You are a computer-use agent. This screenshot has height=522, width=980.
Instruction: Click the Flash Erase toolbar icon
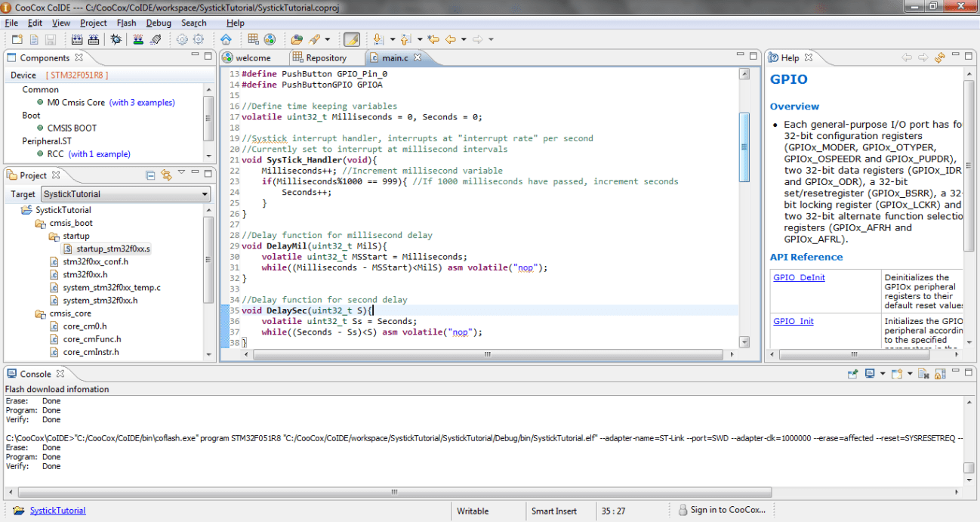tap(156, 39)
